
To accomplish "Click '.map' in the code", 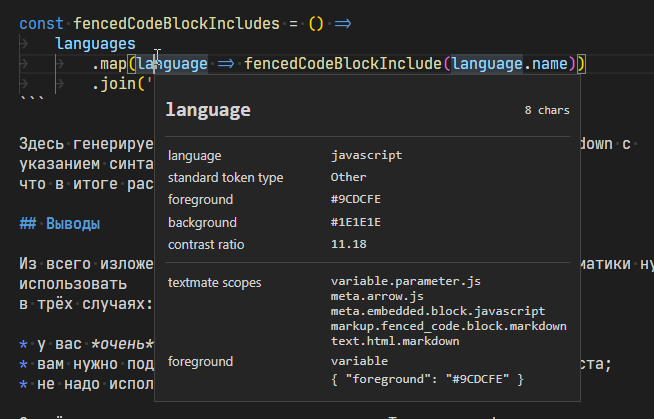I will (x=109, y=64).
